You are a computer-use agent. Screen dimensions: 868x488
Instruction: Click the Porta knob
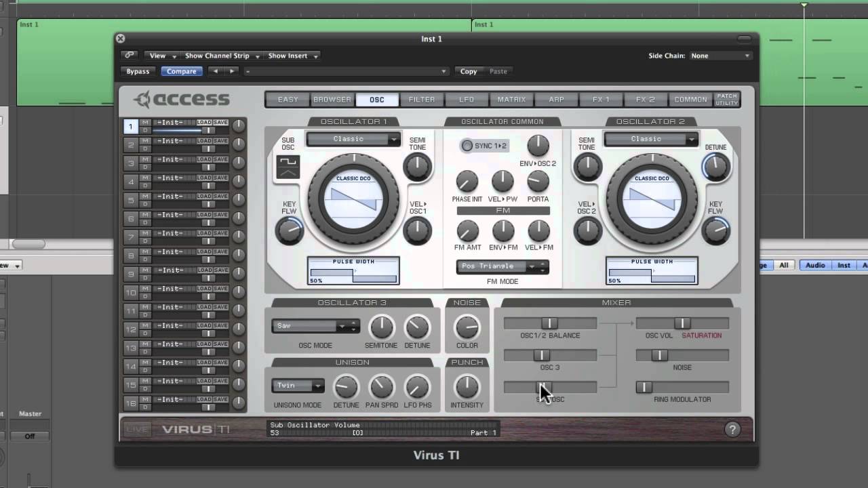click(x=538, y=182)
